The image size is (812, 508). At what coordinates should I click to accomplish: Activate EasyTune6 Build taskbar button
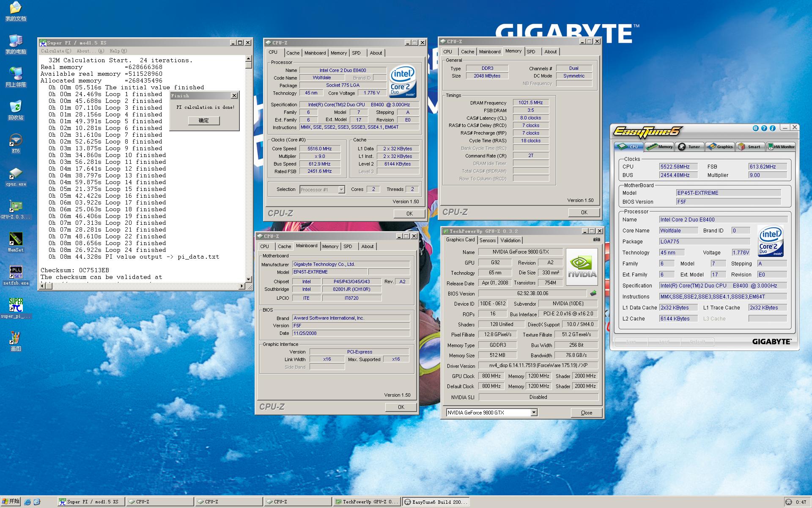[x=436, y=502]
